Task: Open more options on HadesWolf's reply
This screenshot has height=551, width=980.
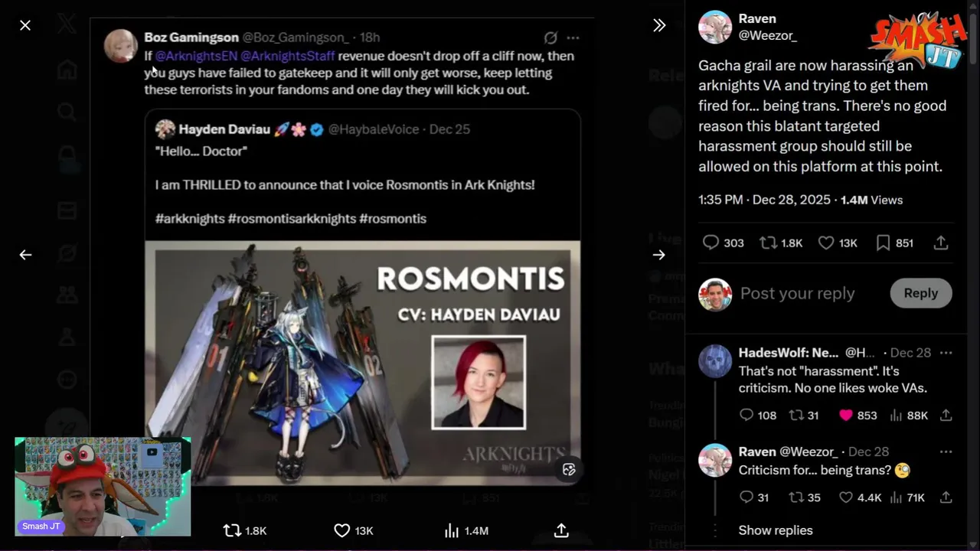Action: click(x=946, y=353)
